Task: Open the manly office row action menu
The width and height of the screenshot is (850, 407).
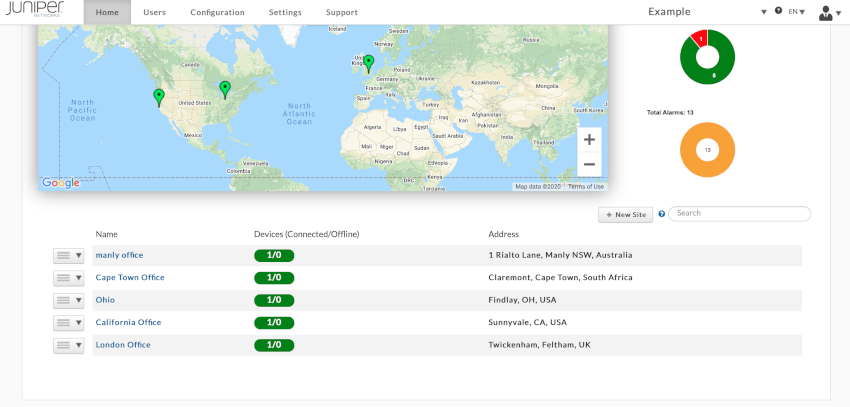Action: click(68, 255)
